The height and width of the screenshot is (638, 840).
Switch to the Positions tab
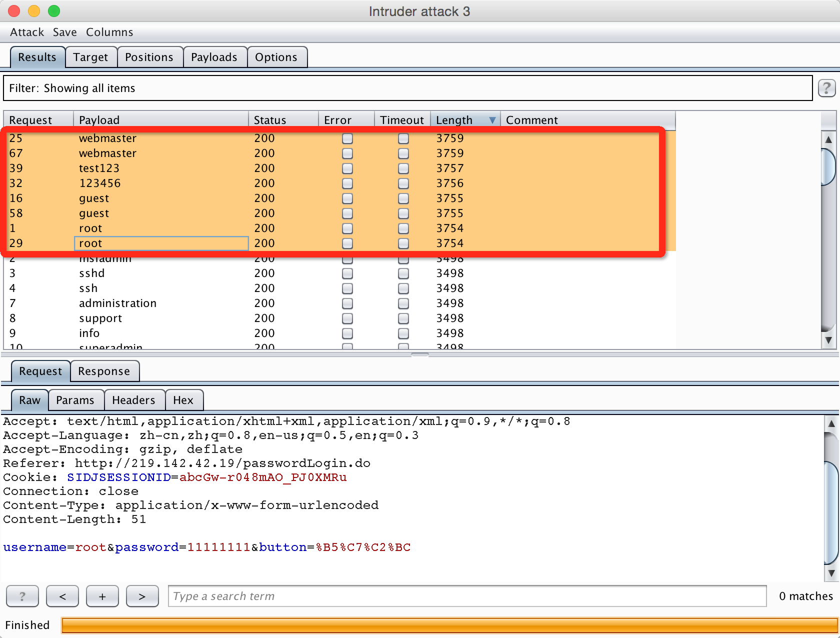coord(149,57)
